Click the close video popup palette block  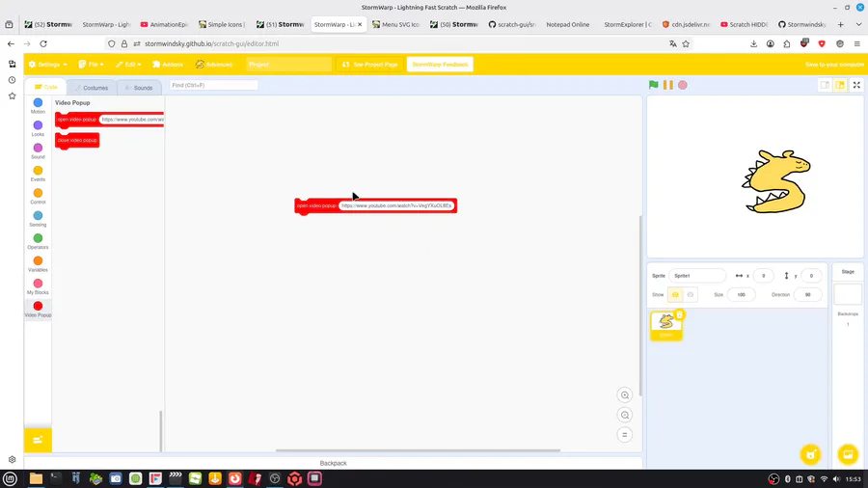click(77, 141)
